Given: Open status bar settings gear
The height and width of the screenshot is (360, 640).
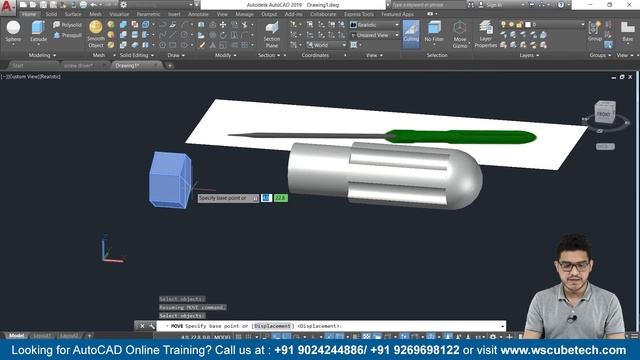Looking at the screenshot, I should (493, 337).
